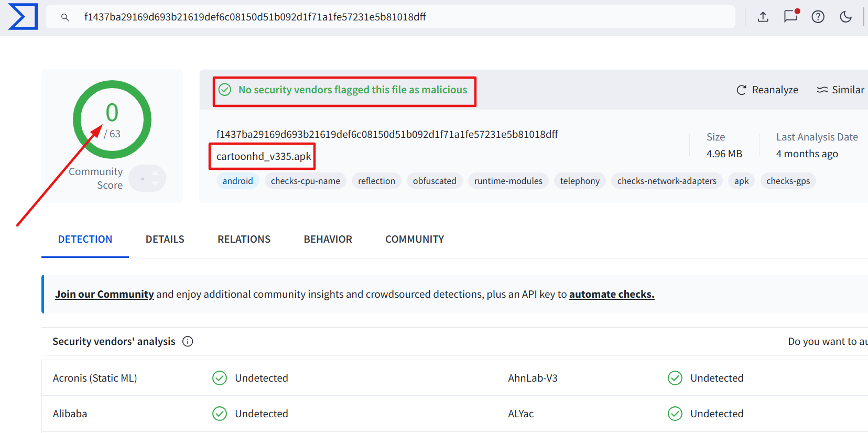Click the android tag chip
This screenshot has height=433, width=868.
[237, 181]
